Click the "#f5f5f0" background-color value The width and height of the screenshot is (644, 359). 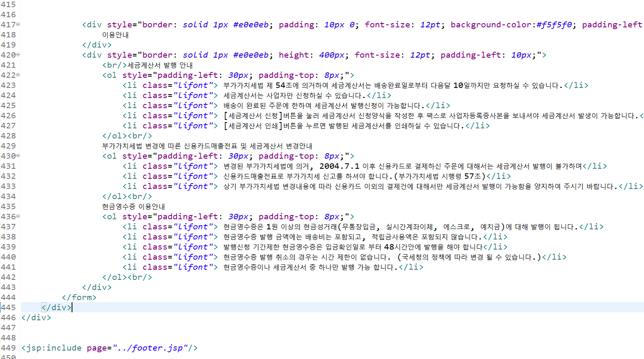554,25
